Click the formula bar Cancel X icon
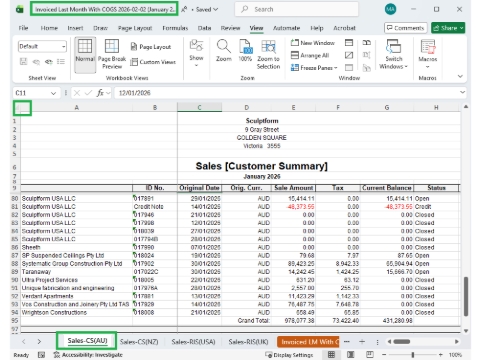Screen dimensions: 480x360 [77, 93]
